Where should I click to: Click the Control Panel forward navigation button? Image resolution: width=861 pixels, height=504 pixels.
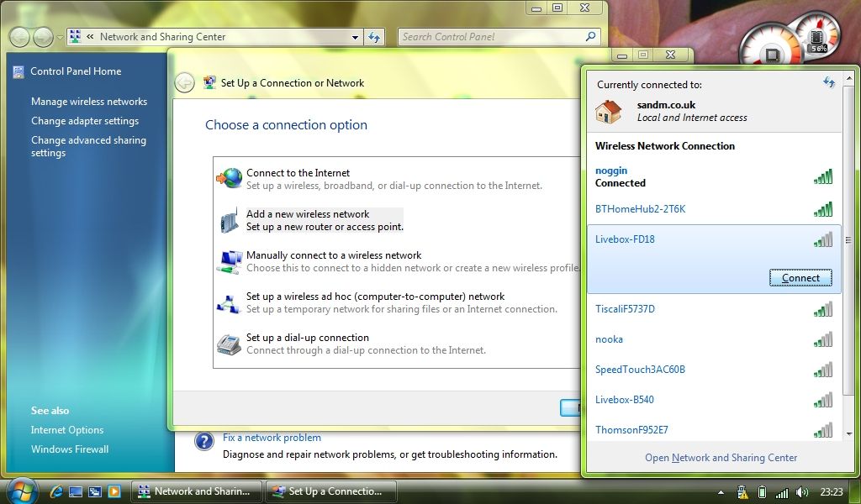tap(43, 37)
